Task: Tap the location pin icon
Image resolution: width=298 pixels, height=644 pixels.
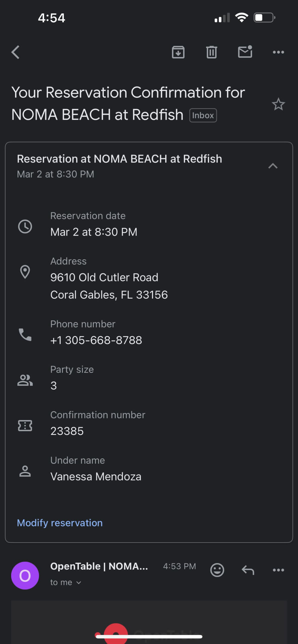Action: click(x=25, y=272)
